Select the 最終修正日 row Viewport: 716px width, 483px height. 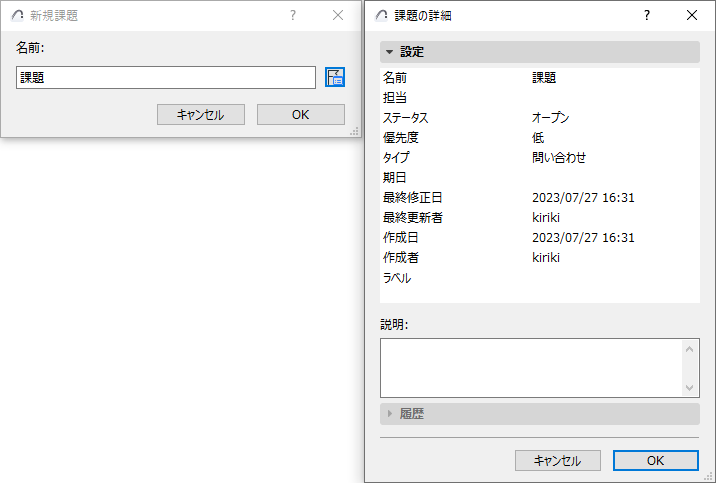click(540, 198)
